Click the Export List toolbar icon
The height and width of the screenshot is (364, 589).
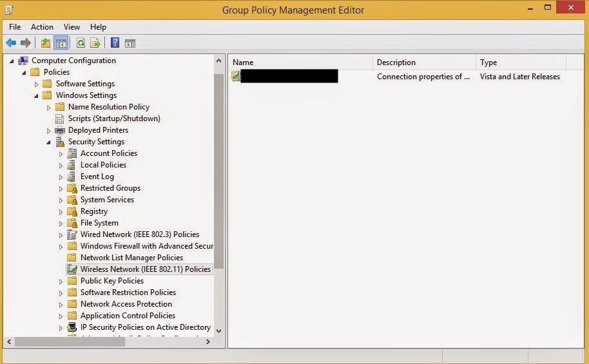click(95, 43)
